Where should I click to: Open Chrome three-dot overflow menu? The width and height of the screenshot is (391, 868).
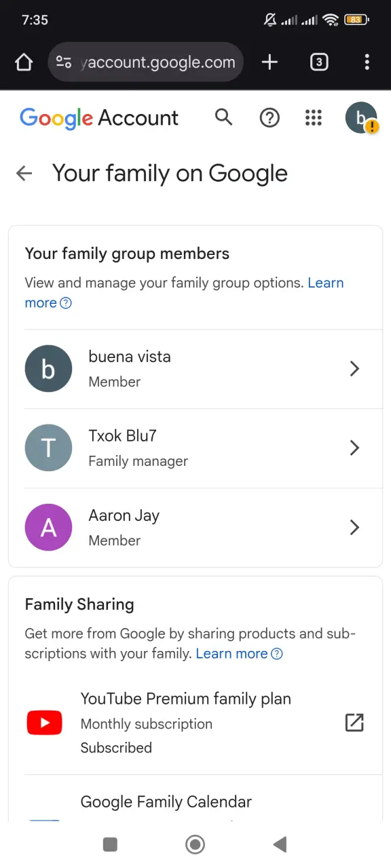click(367, 62)
